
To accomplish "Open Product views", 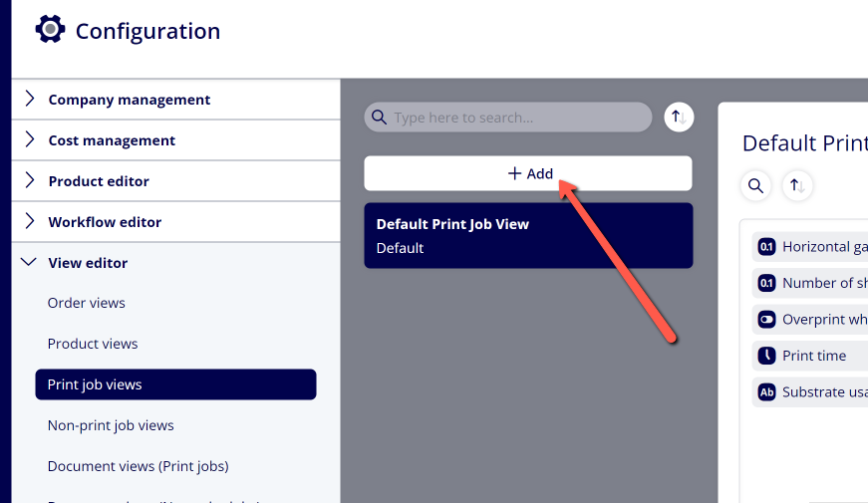I will tap(93, 344).
